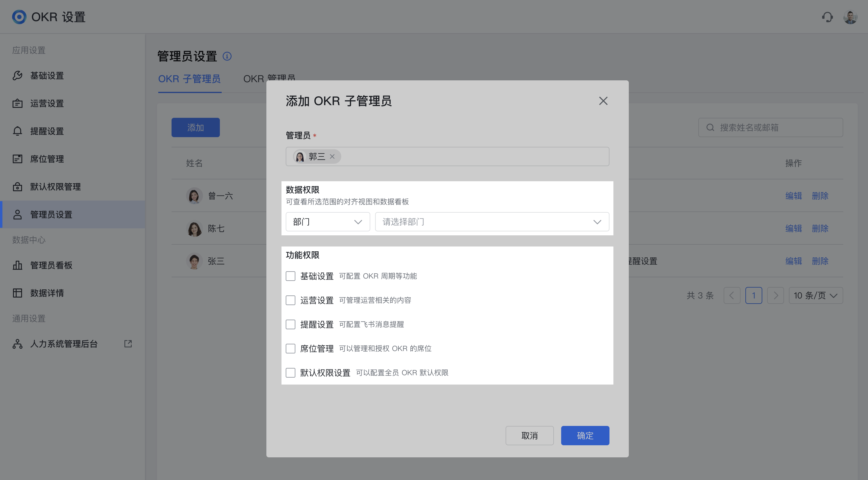This screenshot has height=480, width=868.
Task: Check the 基础设置 permission checkbox
Action: click(291, 276)
